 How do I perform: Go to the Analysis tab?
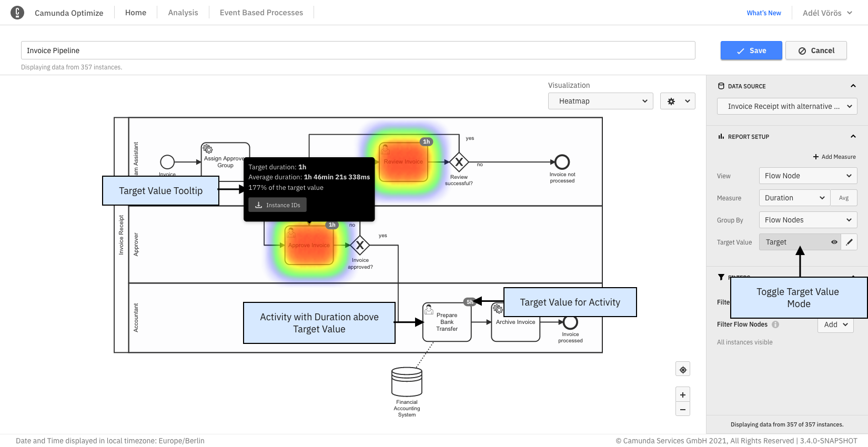click(183, 13)
